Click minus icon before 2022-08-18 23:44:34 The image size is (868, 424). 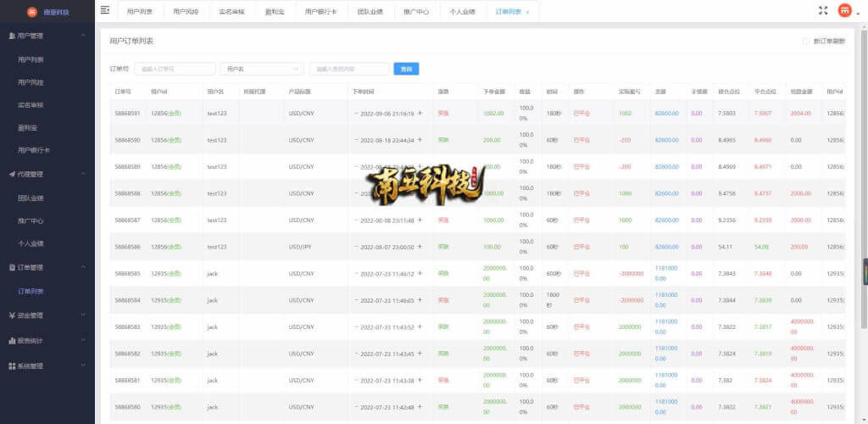[x=356, y=139]
